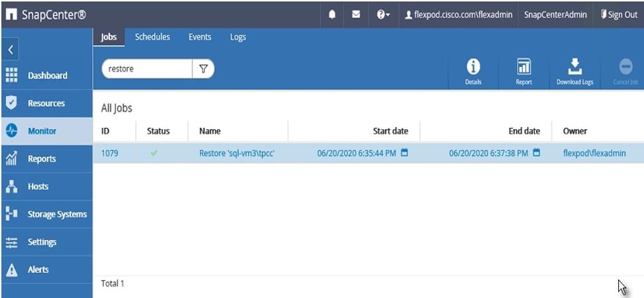Image resolution: width=644 pixels, height=298 pixels.
Task: Open the notifications bell icon
Action: pyautogui.click(x=332, y=15)
